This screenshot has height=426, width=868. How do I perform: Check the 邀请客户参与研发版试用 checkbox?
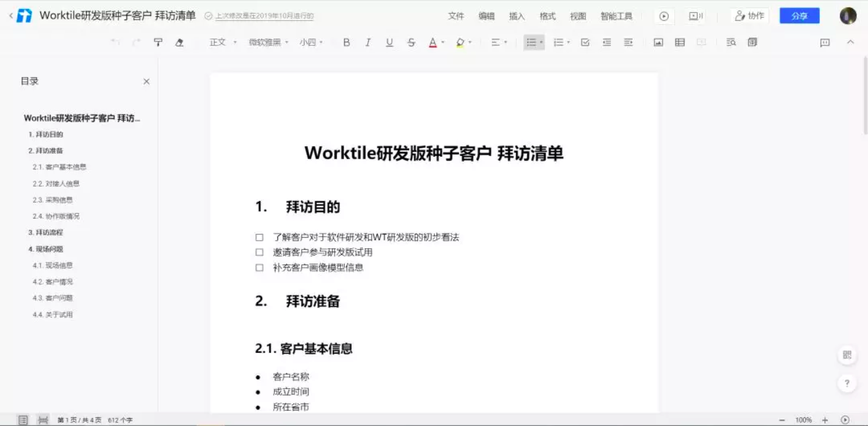tap(259, 252)
